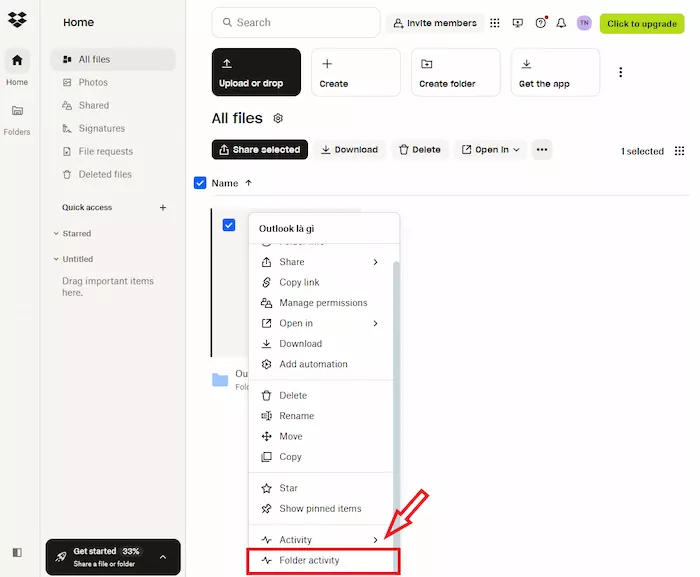Uncheck the selected Outlook là gì checkbox

[229, 225]
